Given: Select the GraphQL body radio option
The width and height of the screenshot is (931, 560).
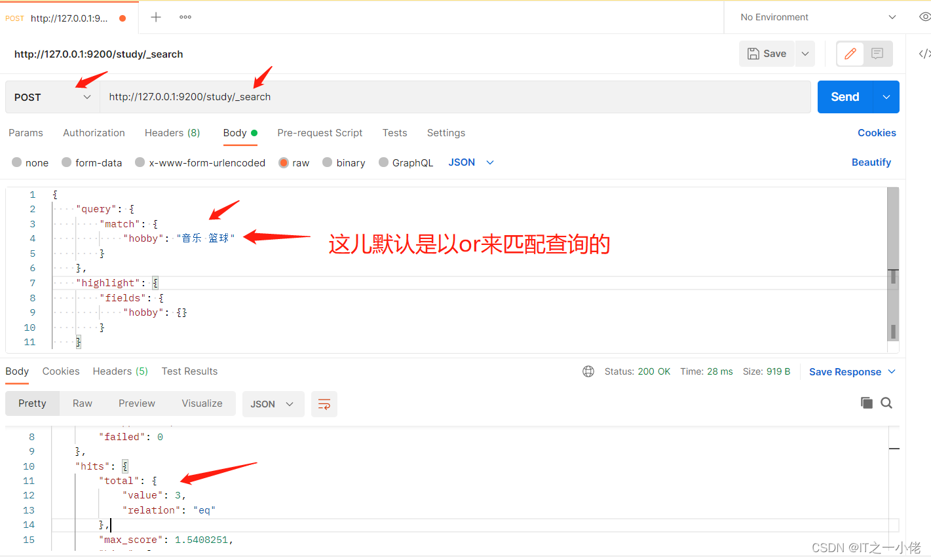Looking at the screenshot, I should click(x=384, y=162).
